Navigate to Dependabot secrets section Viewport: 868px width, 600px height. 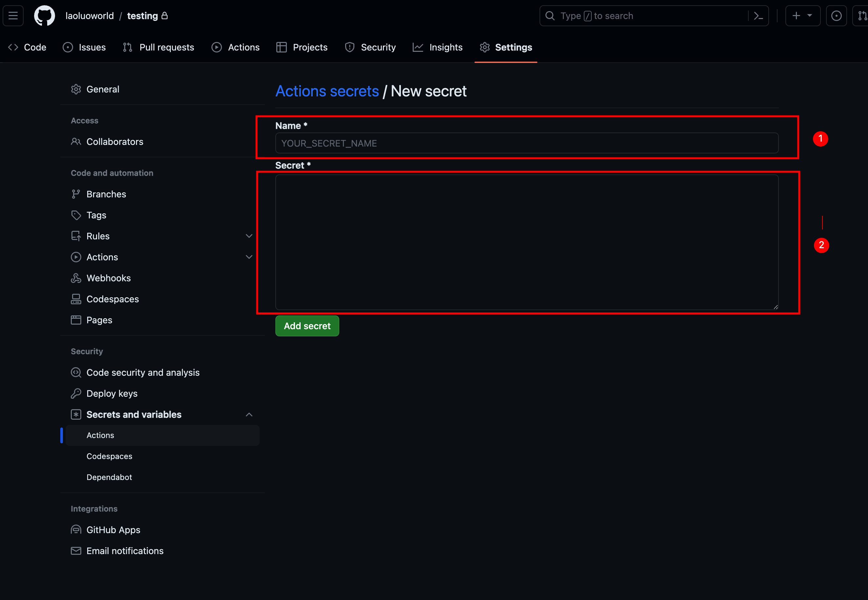(x=109, y=477)
